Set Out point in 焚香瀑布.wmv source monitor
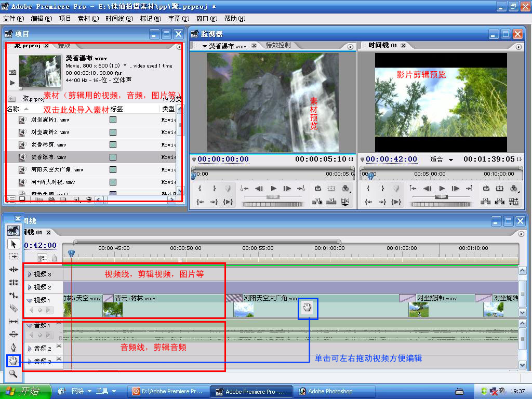Screen dimensions: 532x399 click(214, 188)
